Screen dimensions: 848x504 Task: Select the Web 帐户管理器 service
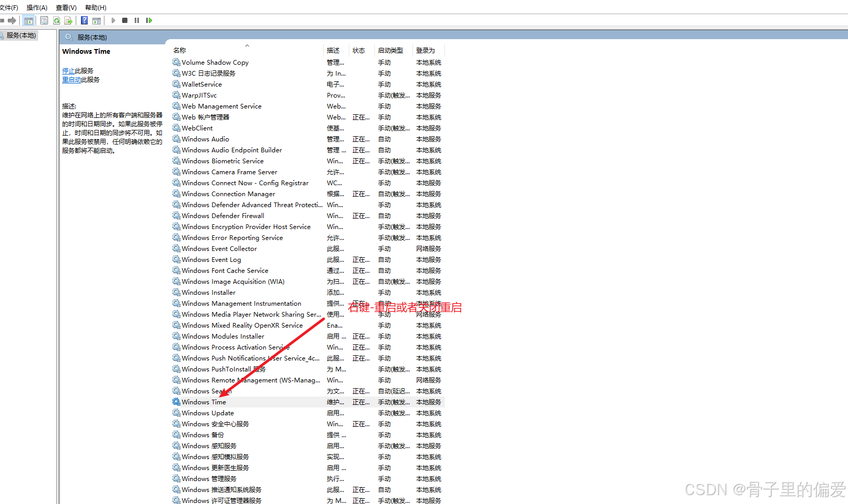tap(308, 117)
